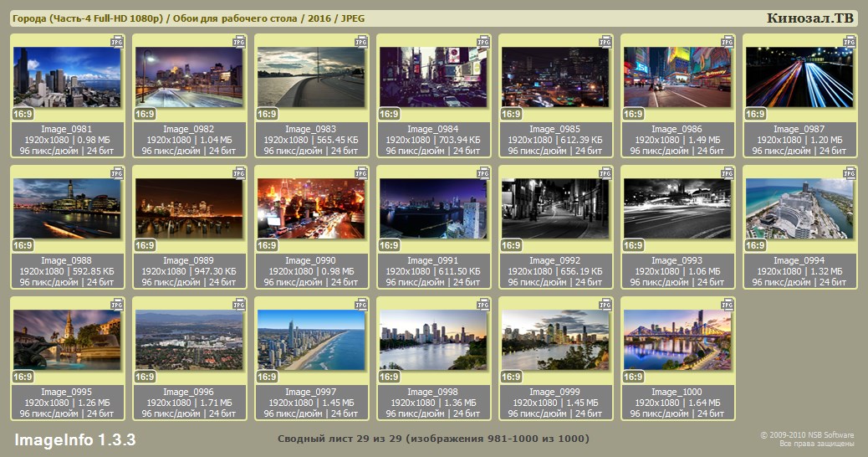Select the Image_0986 Times Square thumbnail
The height and width of the screenshot is (457, 868).
pyautogui.click(x=677, y=77)
